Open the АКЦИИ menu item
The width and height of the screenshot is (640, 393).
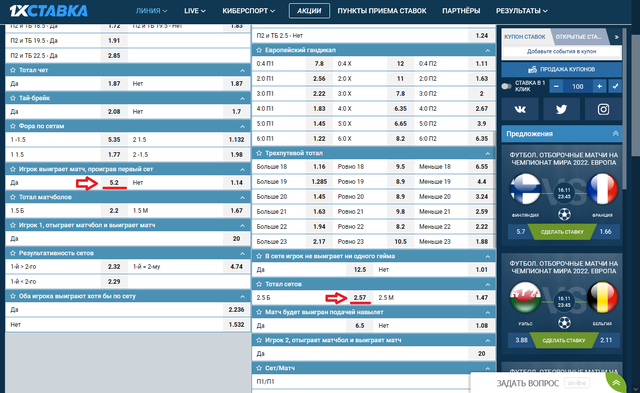click(x=309, y=11)
